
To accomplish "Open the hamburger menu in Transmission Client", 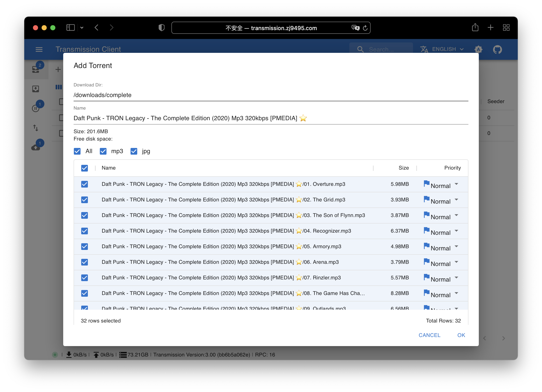I will (39, 49).
